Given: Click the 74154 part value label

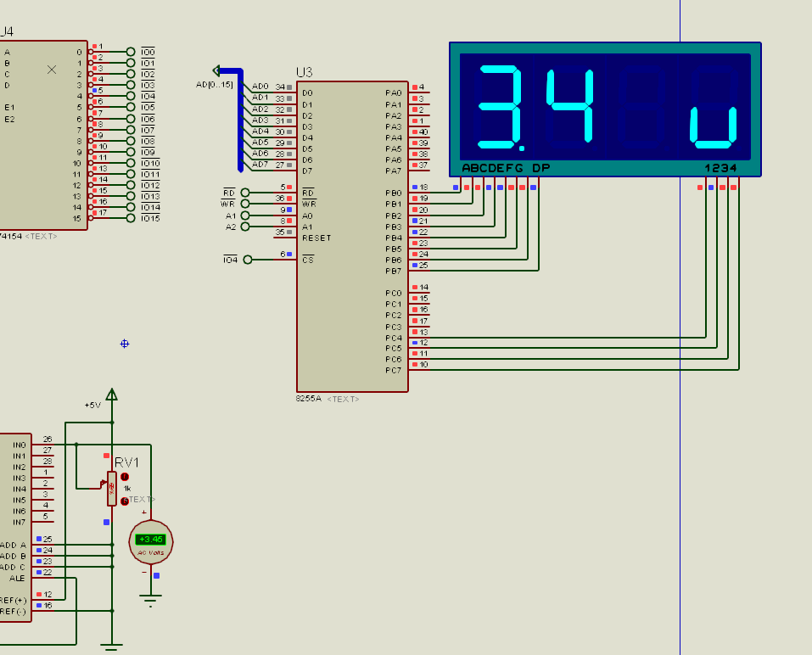Looking at the screenshot, I should (x=11, y=236).
